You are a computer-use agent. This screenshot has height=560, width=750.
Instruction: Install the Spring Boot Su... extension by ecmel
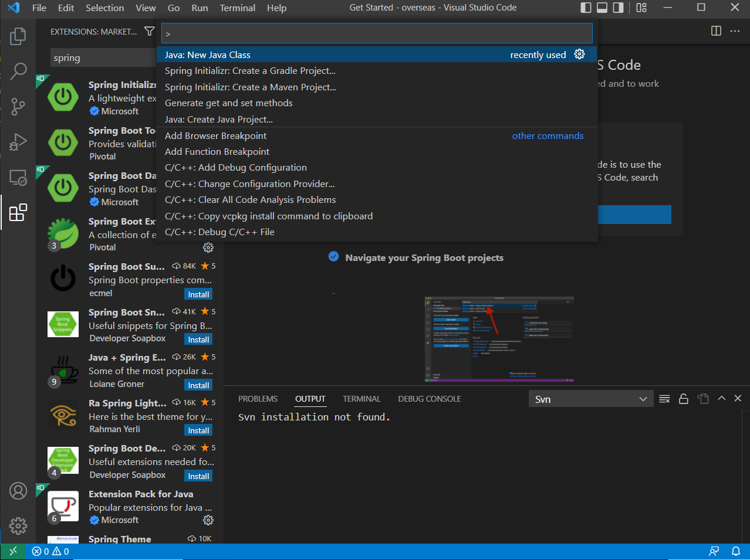tap(198, 294)
